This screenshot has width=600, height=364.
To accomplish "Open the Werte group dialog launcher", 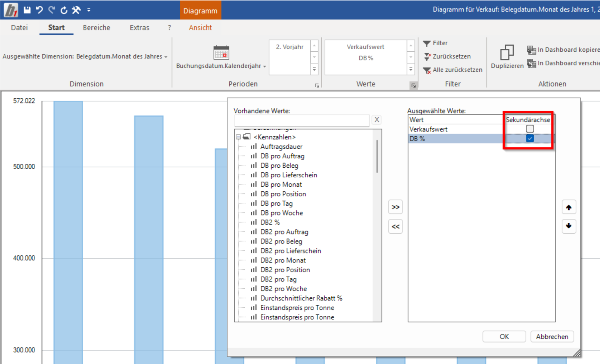I will pyautogui.click(x=413, y=86).
